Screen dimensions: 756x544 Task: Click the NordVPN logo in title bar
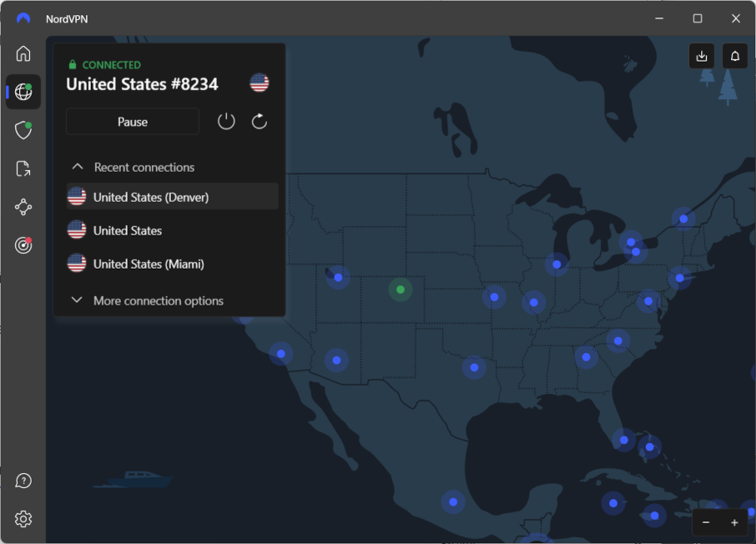tap(23, 18)
